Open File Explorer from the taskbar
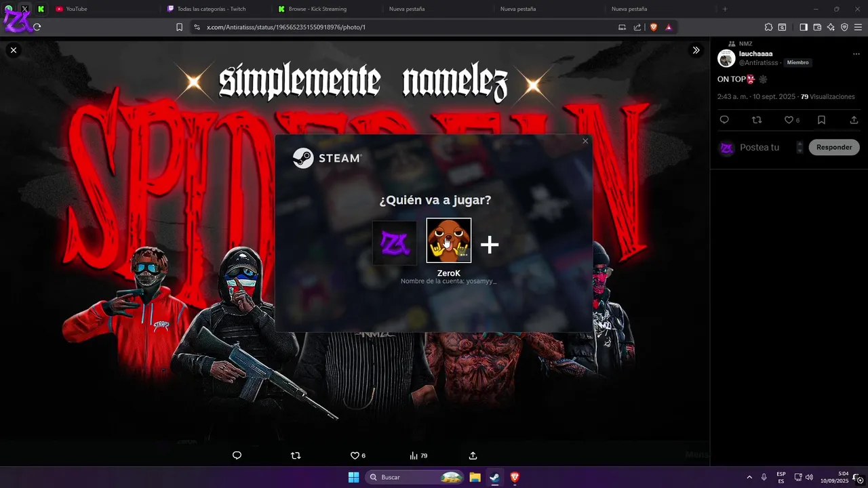 (475, 477)
